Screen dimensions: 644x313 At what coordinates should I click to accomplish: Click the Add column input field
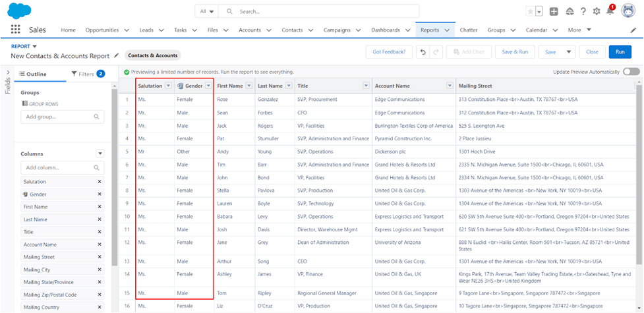click(63, 167)
